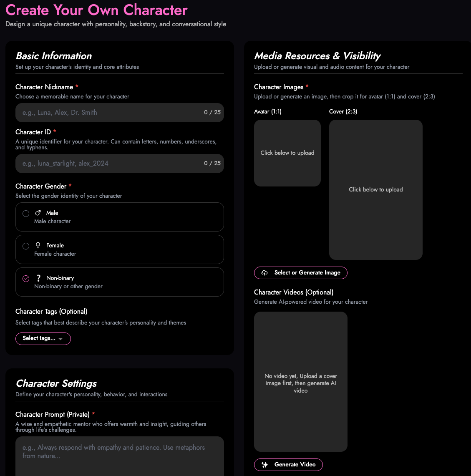Toggle the Non-binary radio button
471x476 pixels.
(x=26, y=279)
